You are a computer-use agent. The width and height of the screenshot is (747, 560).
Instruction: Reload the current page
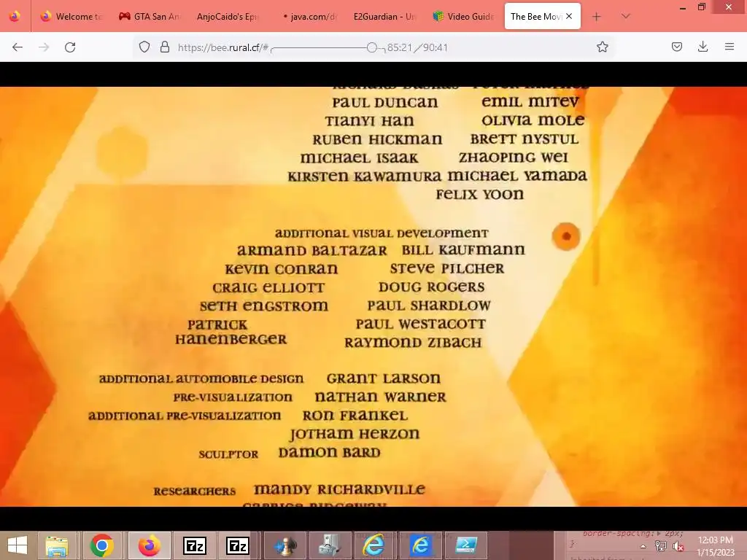click(x=70, y=47)
